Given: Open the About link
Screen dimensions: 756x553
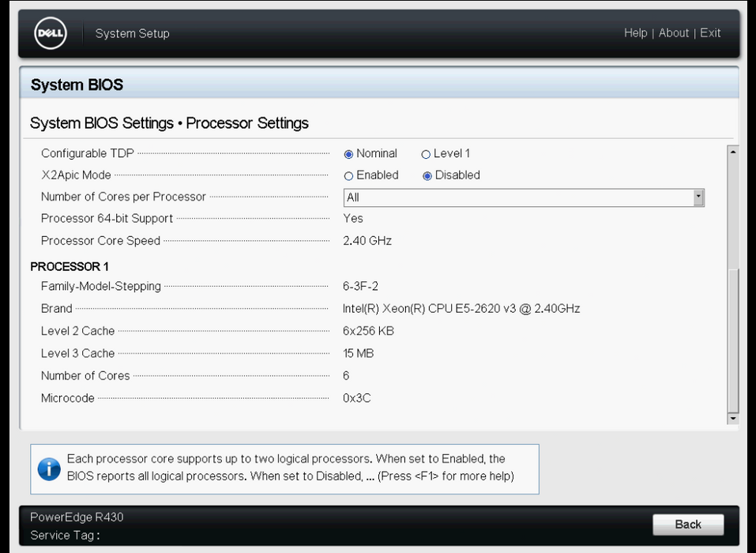Looking at the screenshot, I should [x=674, y=32].
